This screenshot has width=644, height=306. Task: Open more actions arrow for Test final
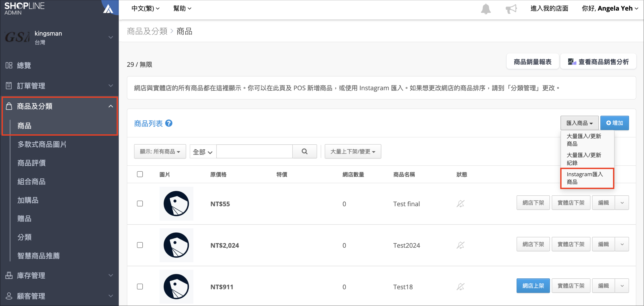622,203
